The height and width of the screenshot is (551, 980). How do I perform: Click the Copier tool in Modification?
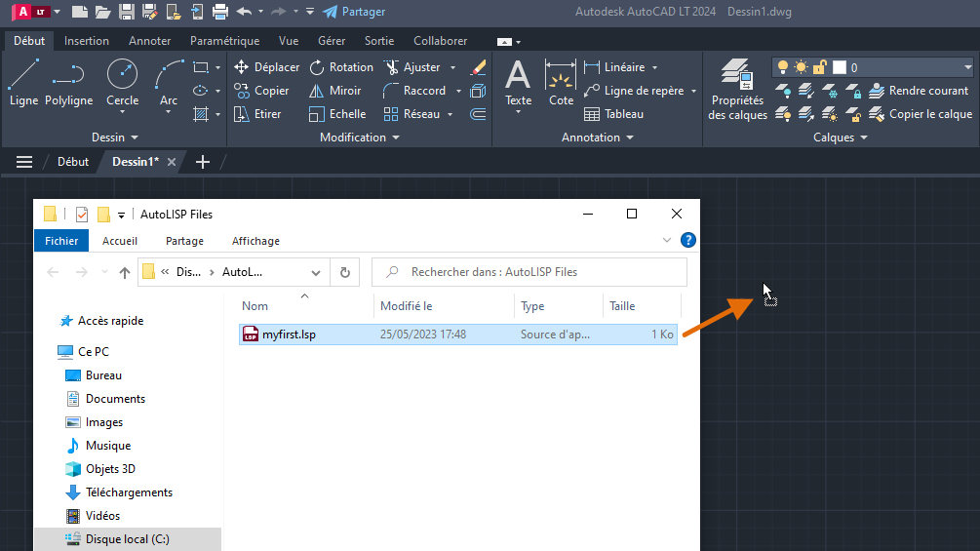tap(261, 91)
